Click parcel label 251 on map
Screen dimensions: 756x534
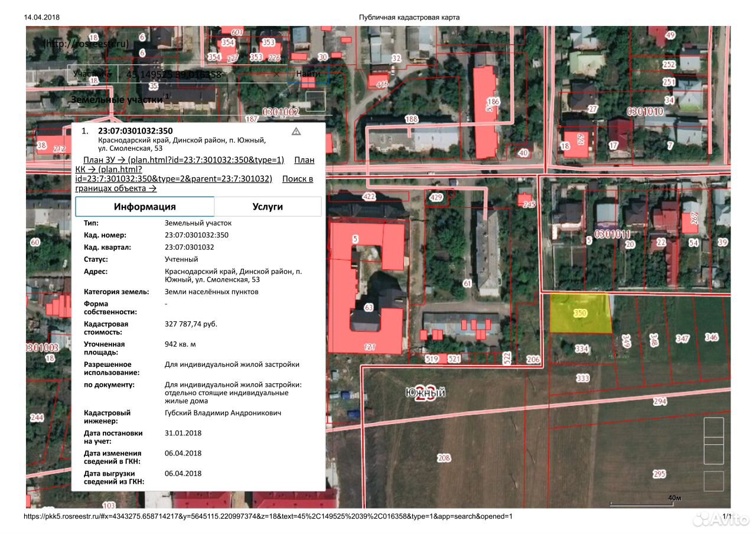click(x=669, y=82)
